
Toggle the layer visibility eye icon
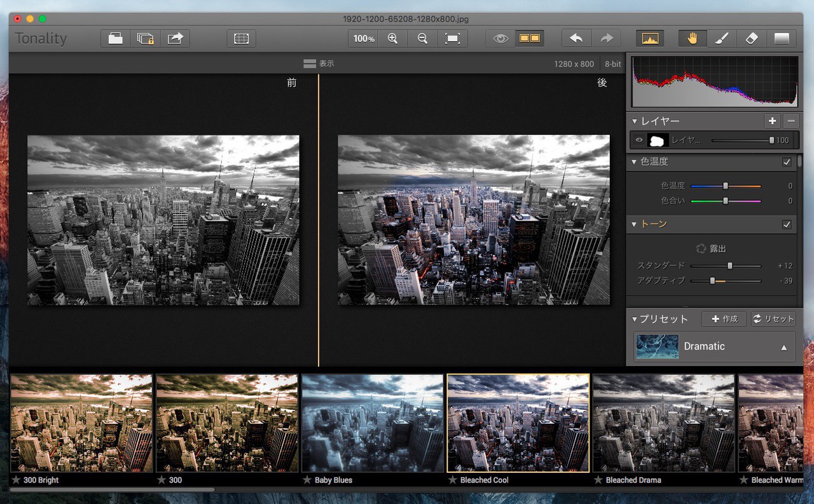click(639, 140)
